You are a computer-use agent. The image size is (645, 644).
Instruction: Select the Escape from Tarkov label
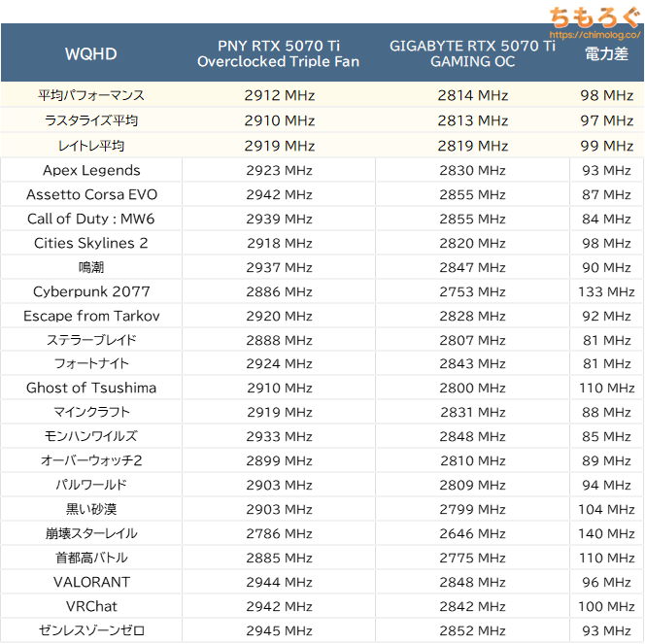[91, 316]
